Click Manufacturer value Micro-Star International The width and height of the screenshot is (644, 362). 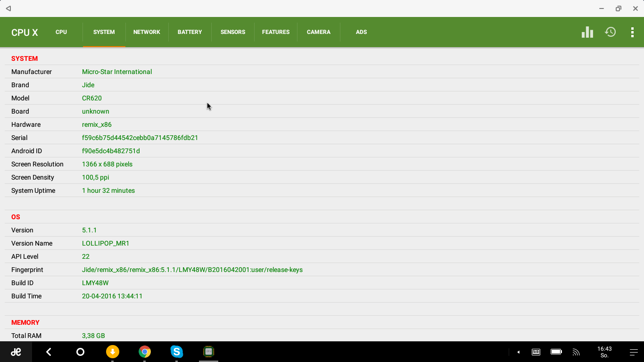pyautogui.click(x=117, y=72)
